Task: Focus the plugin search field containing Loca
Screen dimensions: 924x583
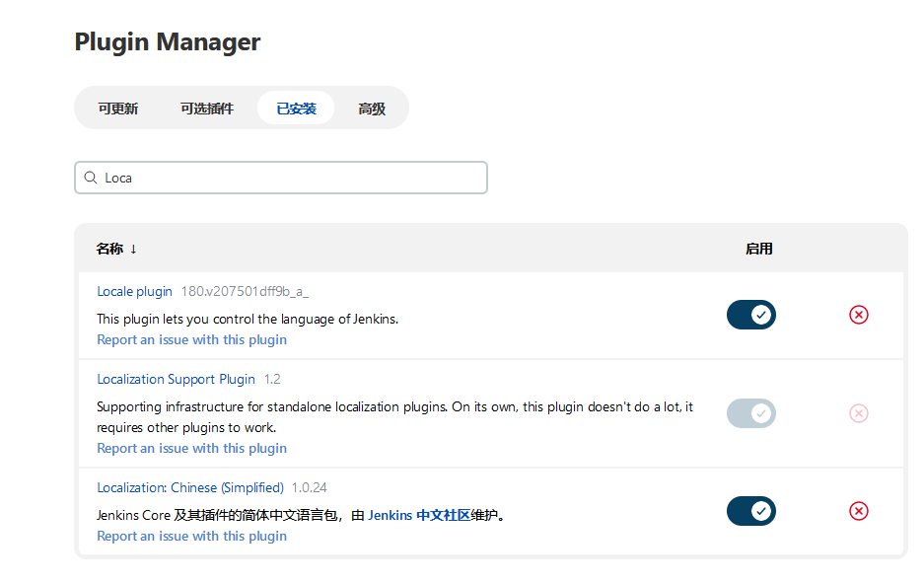Action: coord(281,178)
